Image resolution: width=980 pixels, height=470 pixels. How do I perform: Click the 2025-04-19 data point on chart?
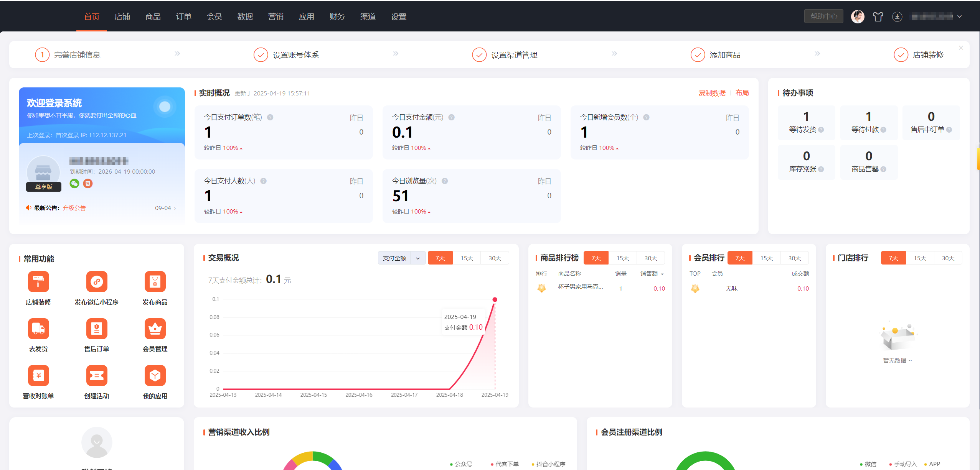pos(495,299)
